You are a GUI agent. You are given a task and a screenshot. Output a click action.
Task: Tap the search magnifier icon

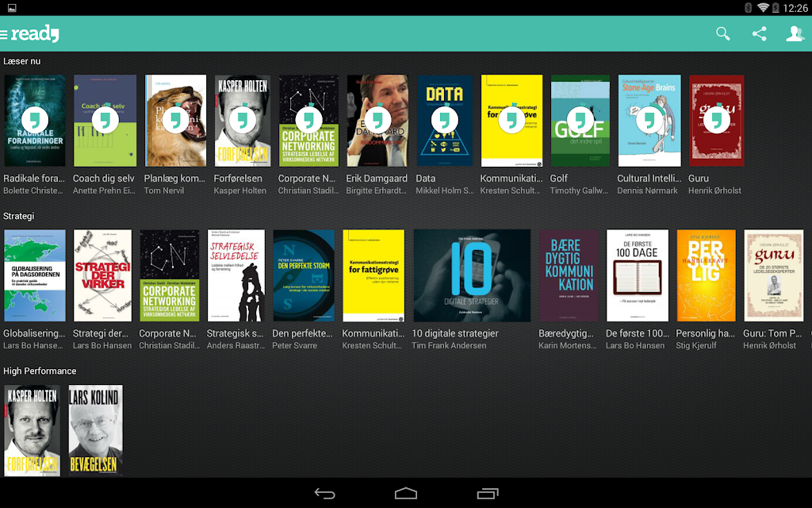click(x=723, y=33)
